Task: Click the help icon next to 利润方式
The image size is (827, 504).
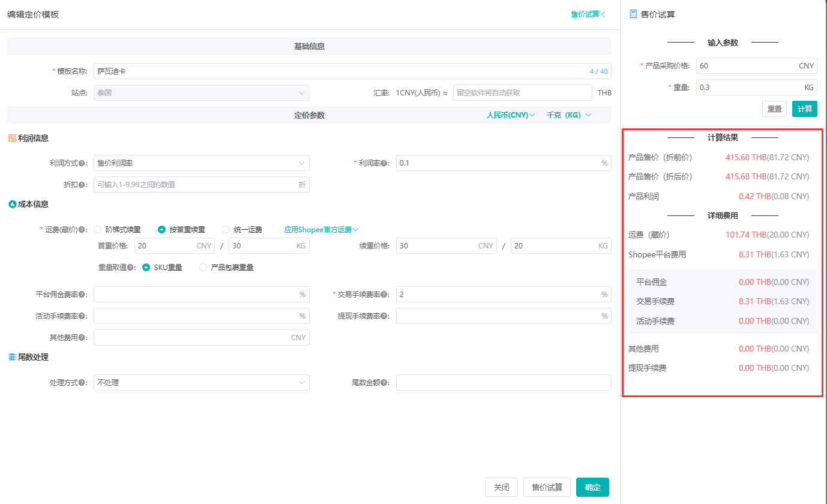Action: (82, 163)
